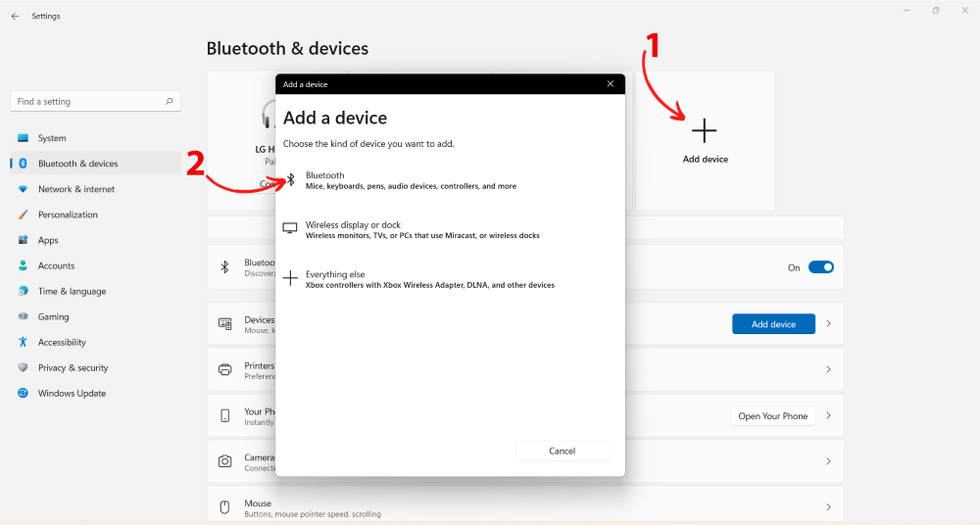Open Time & language settings
The width and height of the screenshot is (980, 525).
[96, 291]
